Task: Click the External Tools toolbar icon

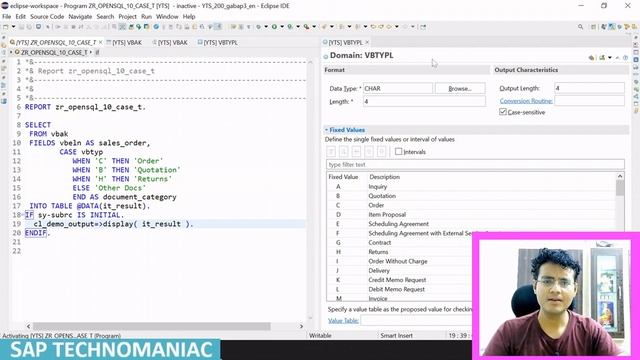Action: click(x=306, y=27)
